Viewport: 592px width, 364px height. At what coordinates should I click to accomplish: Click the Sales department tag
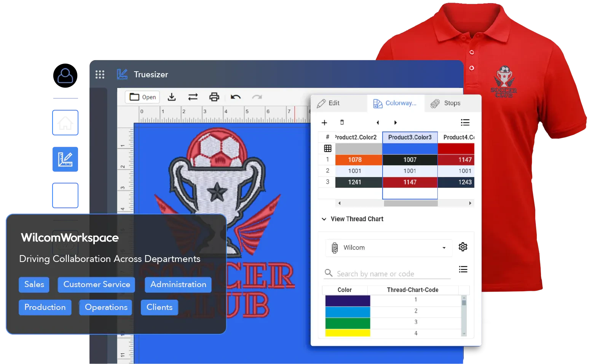[34, 284]
